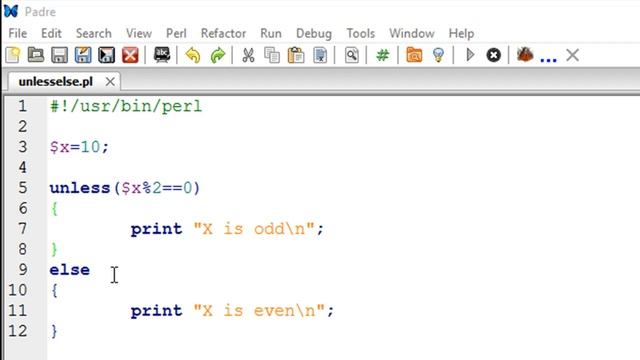This screenshot has width=640, height=360.
Task: Click the Quick Menu Access light bulb icon
Action: (x=438, y=55)
